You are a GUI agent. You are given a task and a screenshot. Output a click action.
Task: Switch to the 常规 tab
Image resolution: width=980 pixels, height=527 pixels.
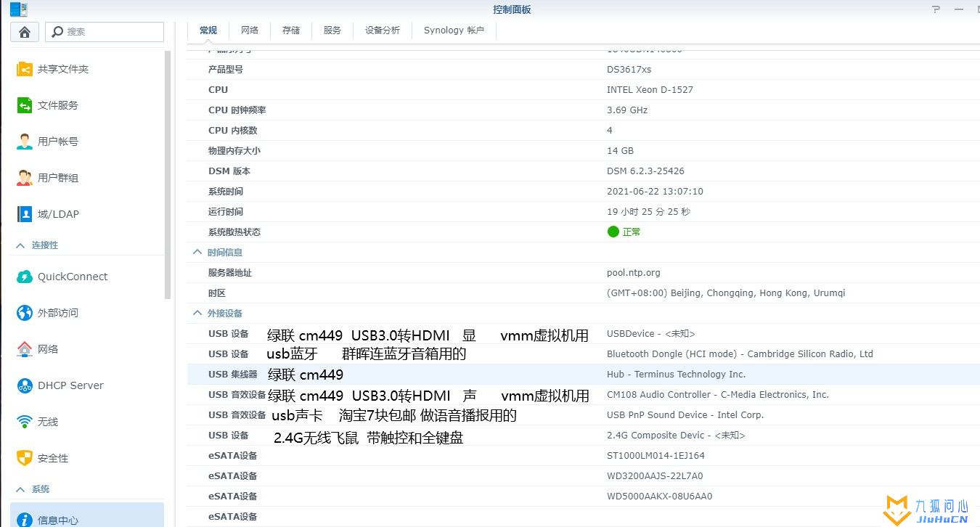pyautogui.click(x=208, y=30)
